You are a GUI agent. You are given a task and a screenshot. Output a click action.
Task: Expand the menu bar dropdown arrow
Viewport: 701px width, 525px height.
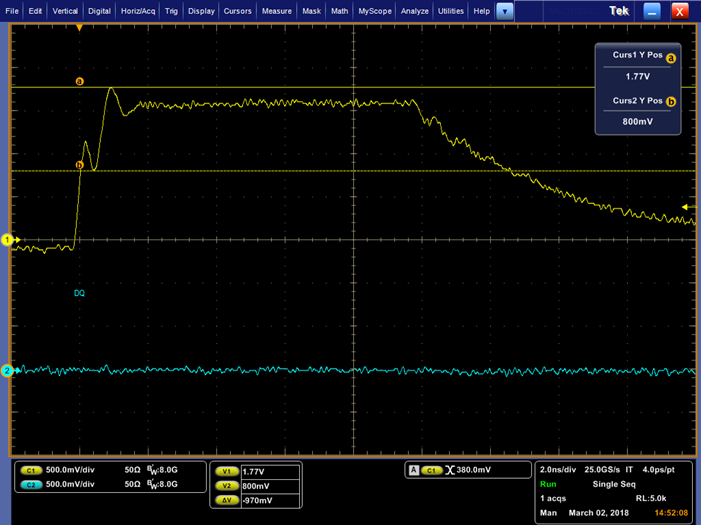point(505,12)
